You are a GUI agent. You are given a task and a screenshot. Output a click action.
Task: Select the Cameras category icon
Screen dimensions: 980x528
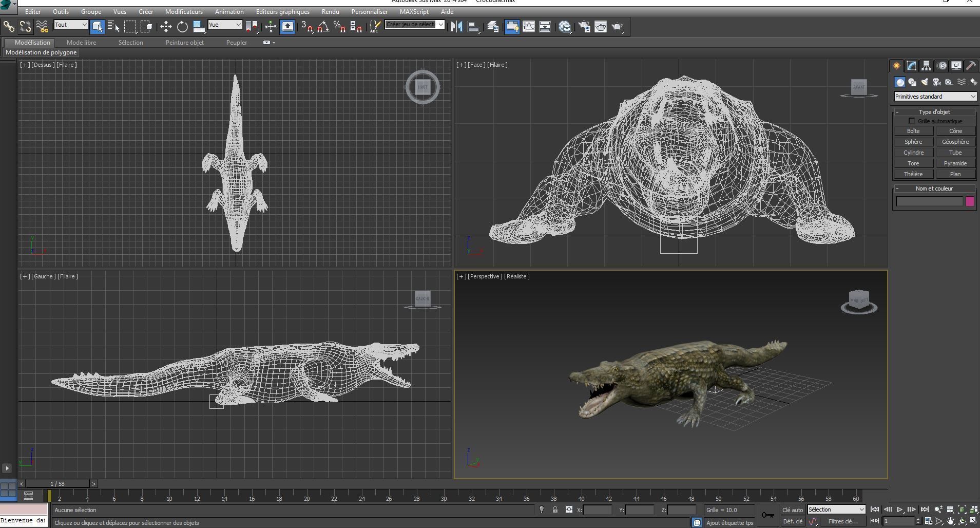pos(936,82)
